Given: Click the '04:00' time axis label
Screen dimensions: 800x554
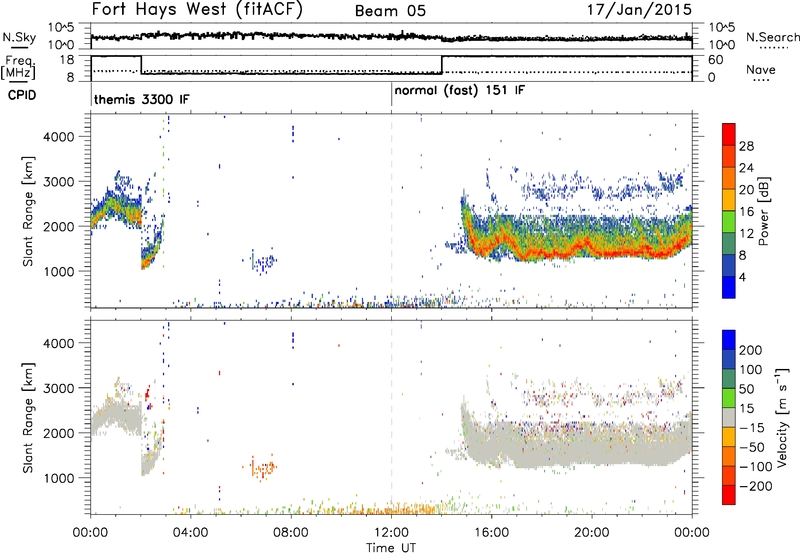Looking at the screenshot, I should [x=191, y=533].
